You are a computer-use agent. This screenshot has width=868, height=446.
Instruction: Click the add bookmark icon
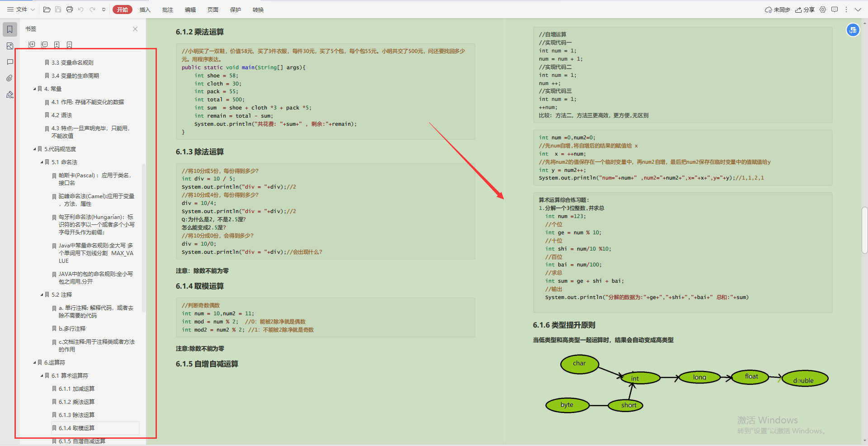(57, 44)
